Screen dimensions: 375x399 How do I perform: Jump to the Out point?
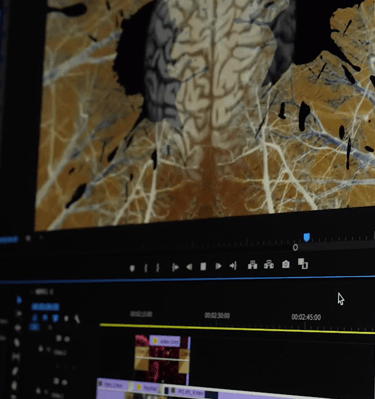click(x=233, y=266)
